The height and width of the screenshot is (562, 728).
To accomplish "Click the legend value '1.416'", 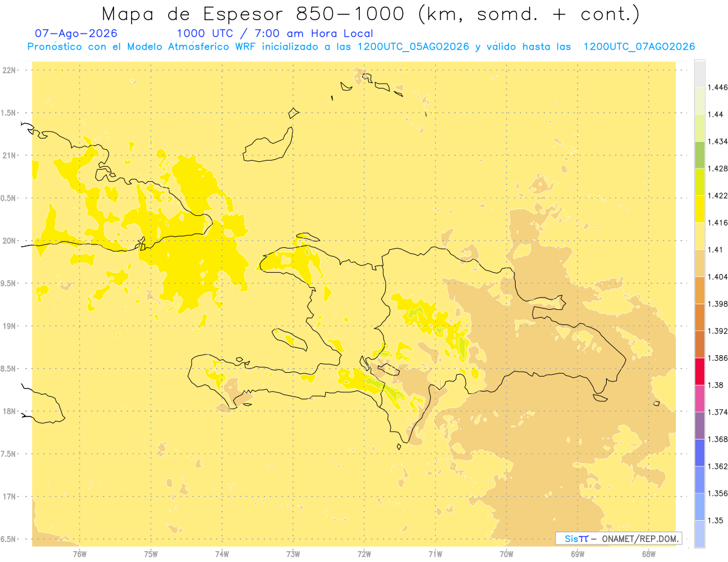I will [x=718, y=222].
